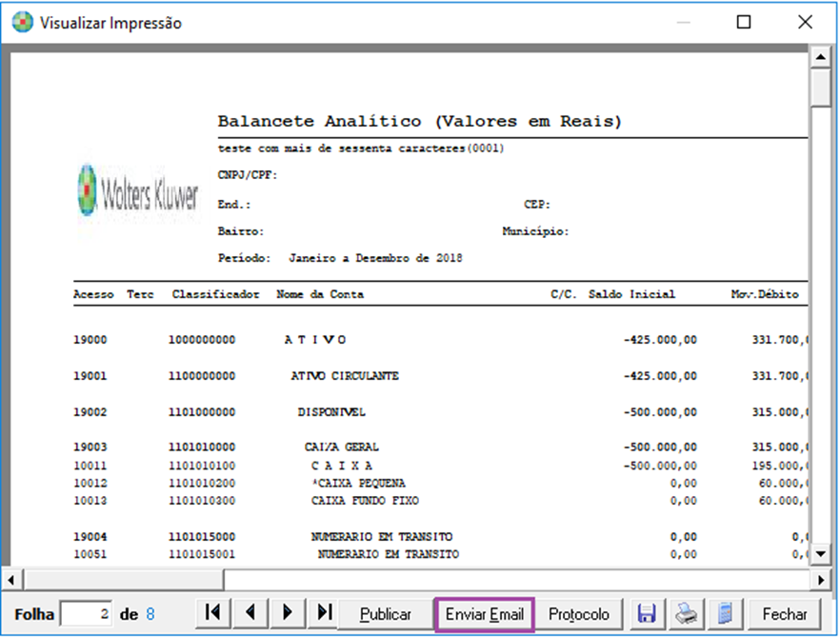Click classifier 1101010100

[x=202, y=467]
